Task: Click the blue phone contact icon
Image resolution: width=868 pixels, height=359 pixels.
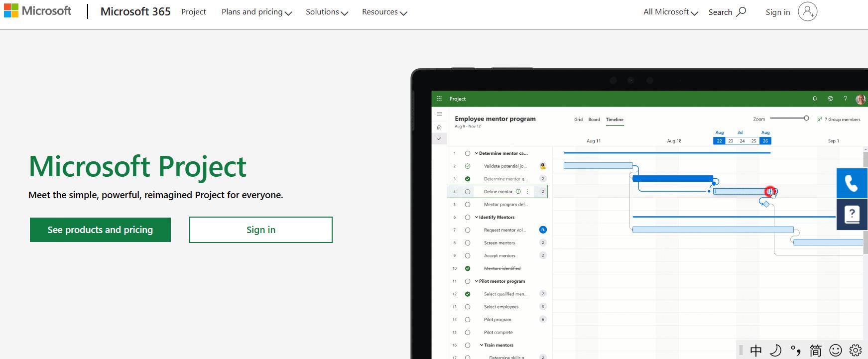Action: (852, 183)
